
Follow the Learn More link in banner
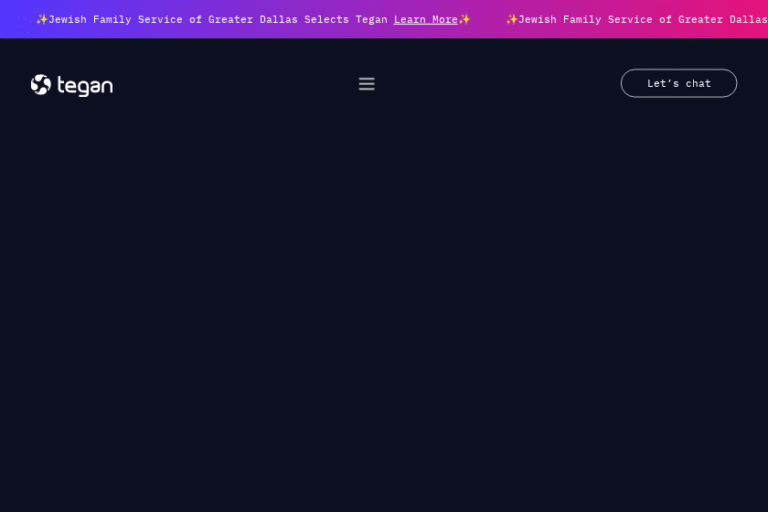425,19
